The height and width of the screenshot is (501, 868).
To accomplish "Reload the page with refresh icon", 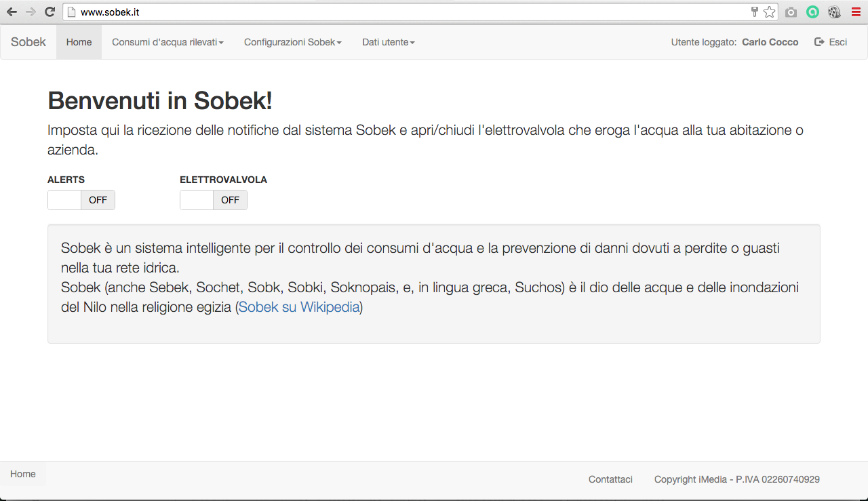I will (50, 12).
